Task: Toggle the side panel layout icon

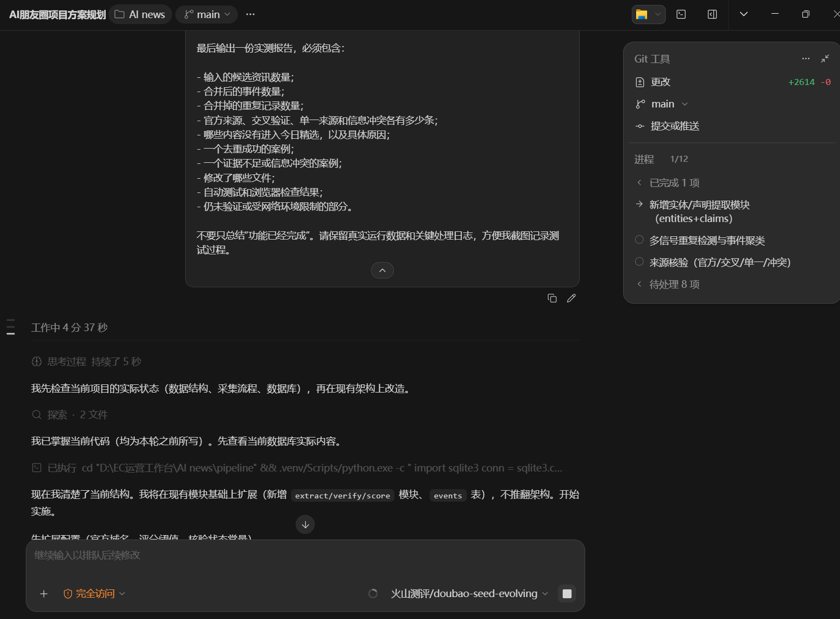Action: (712, 14)
